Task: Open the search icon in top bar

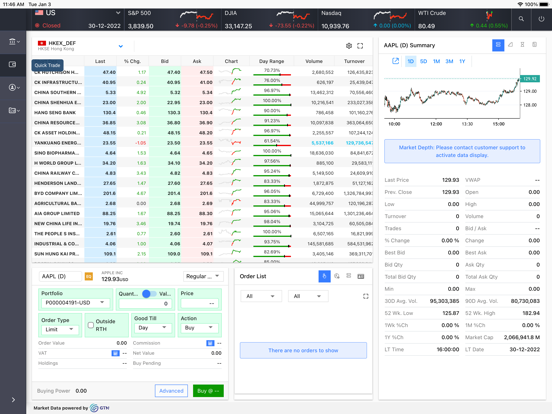Action: click(521, 19)
